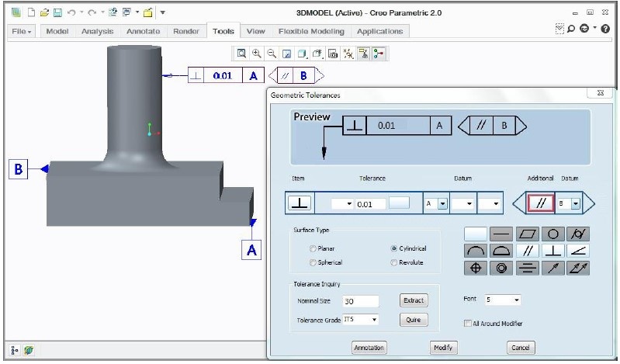Click the Regenerate model icon

[113, 12]
